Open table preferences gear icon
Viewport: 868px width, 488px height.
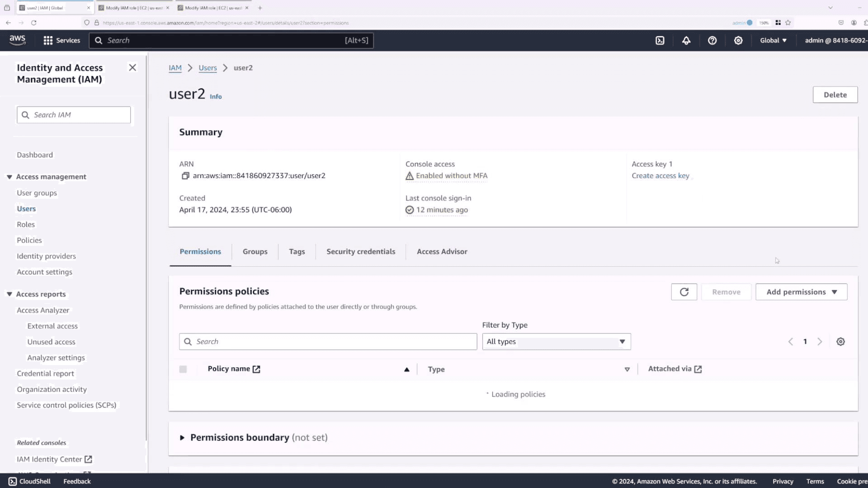(x=840, y=342)
